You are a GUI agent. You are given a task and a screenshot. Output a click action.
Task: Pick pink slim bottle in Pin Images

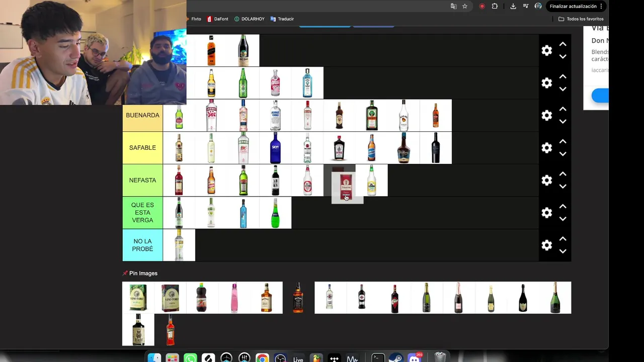(x=234, y=298)
